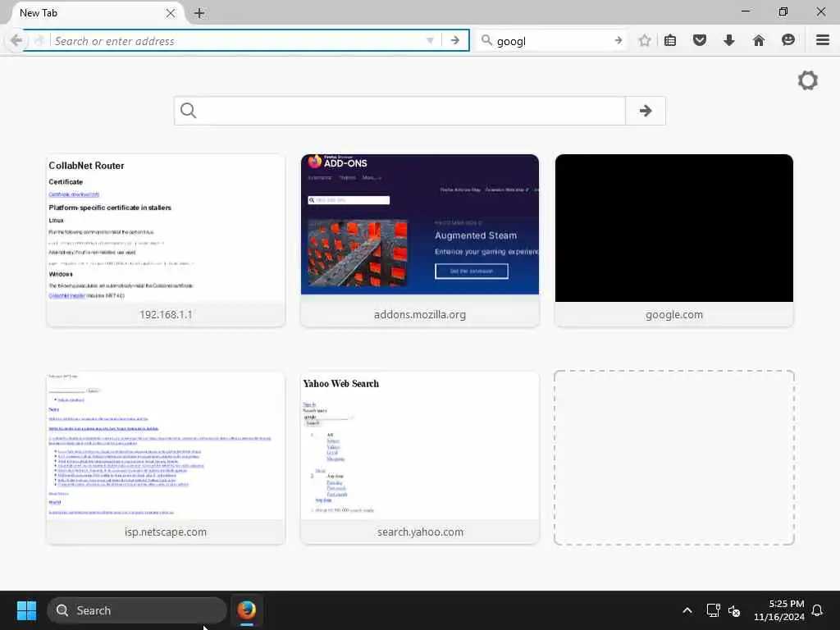This screenshot has width=840, height=630.
Task: Click the site identity icon in address bar
Action: tap(39, 41)
